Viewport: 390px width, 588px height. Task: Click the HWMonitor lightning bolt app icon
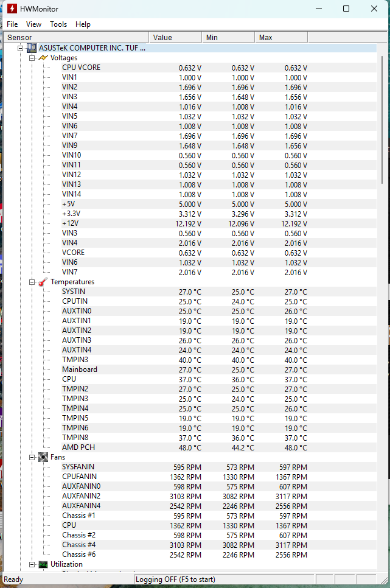click(12, 9)
